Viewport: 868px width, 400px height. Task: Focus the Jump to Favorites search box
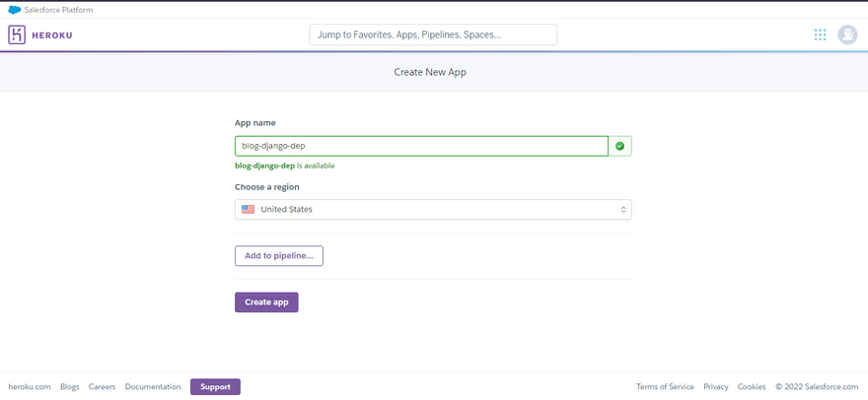point(433,34)
